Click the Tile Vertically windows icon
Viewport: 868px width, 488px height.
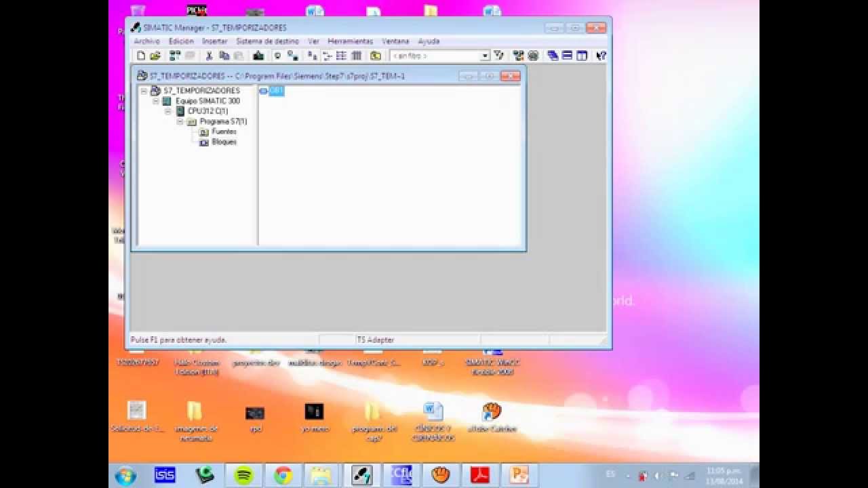582,56
